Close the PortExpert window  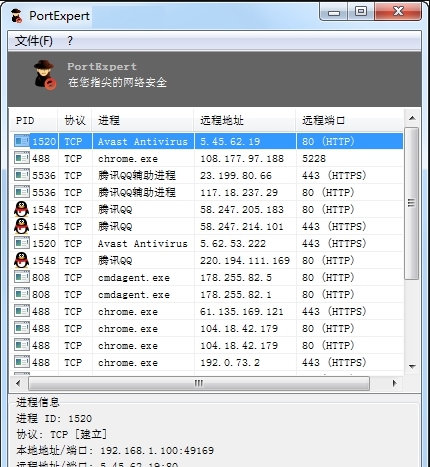click(399, 12)
